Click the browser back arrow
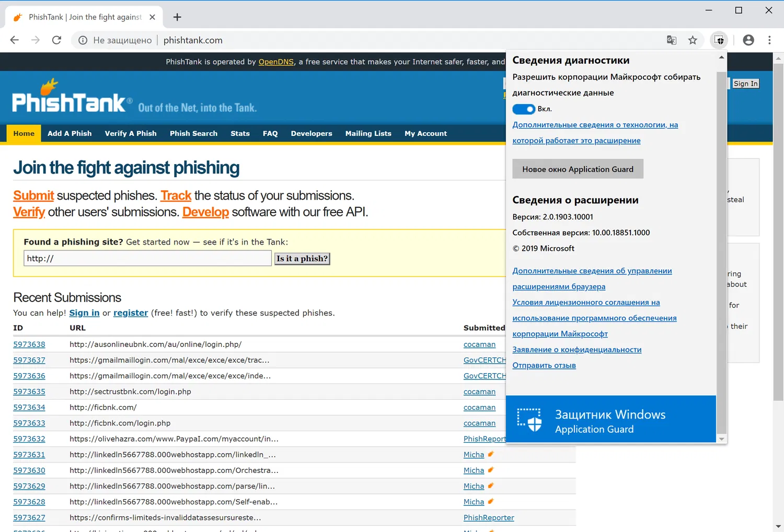Image resolution: width=784 pixels, height=532 pixels. pos(15,40)
